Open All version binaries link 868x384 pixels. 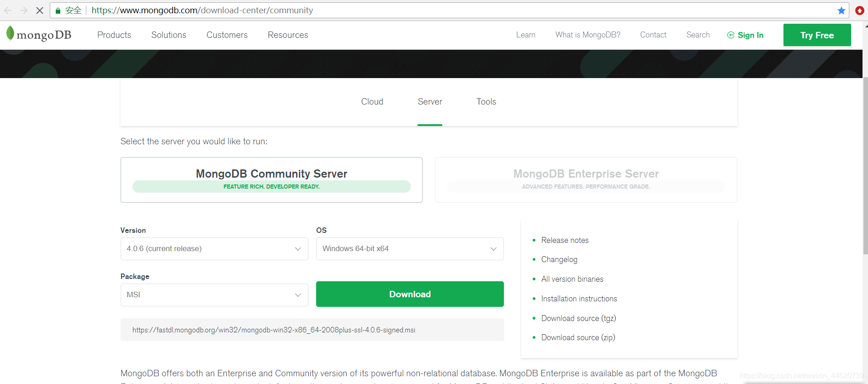click(x=572, y=279)
